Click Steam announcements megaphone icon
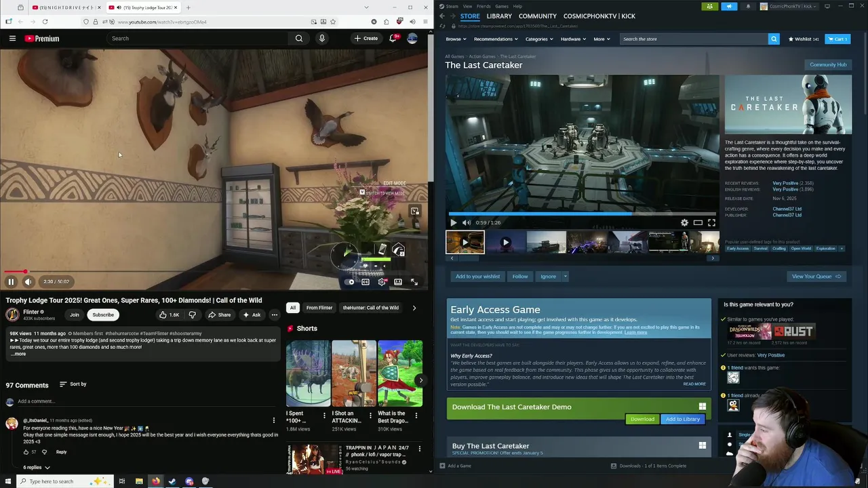868x488 pixels. point(729,6)
